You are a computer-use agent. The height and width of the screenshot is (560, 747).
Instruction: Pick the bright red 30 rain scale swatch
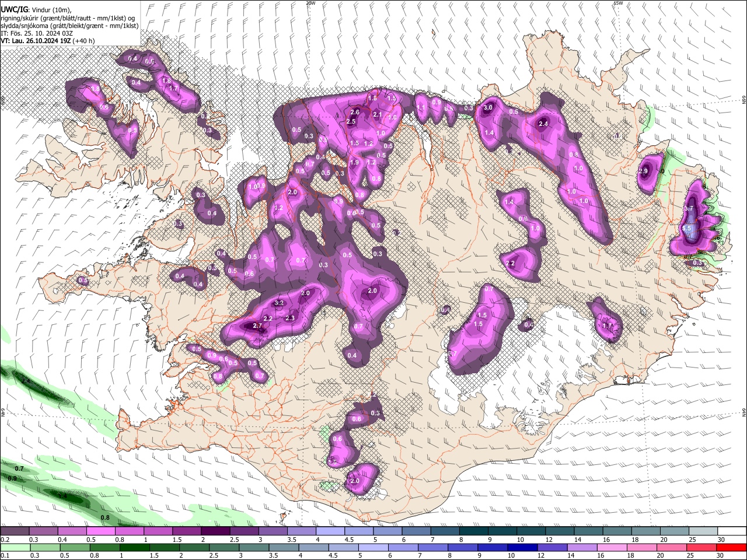732,547
